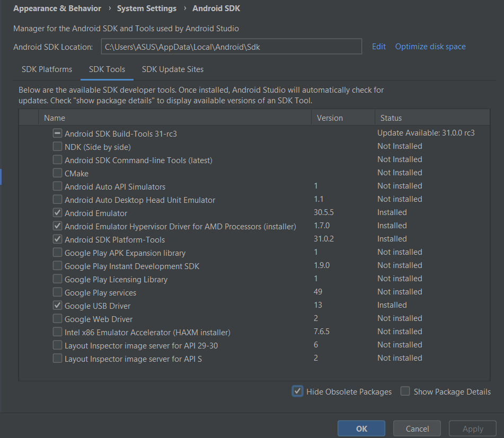Select Intel x86 Emulator Accelerator HAXM checkbox
Viewport: 504px width, 438px height.
click(57, 332)
